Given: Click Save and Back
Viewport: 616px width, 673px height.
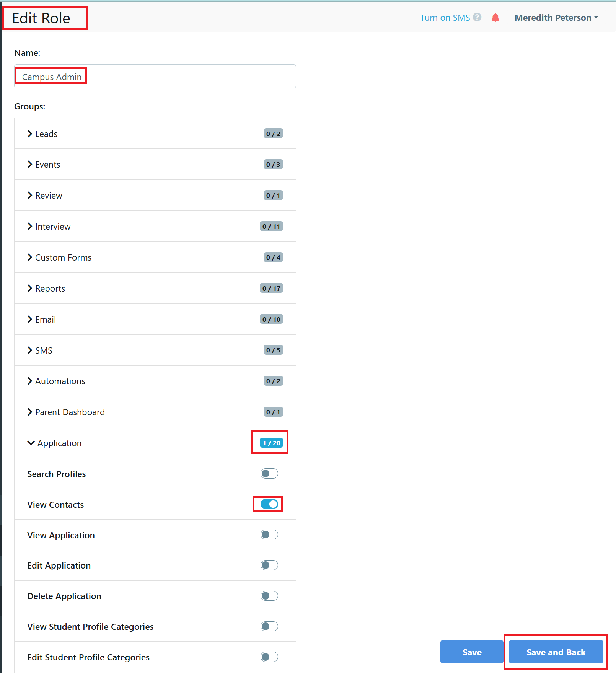Looking at the screenshot, I should pyautogui.click(x=555, y=652).
